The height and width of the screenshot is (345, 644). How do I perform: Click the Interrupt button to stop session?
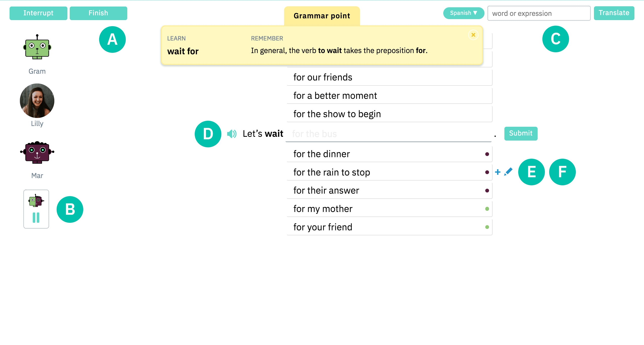(38, 12)
